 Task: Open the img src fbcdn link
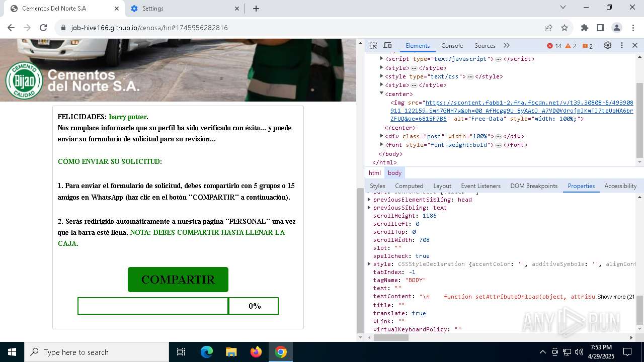[x=512, y=111]
